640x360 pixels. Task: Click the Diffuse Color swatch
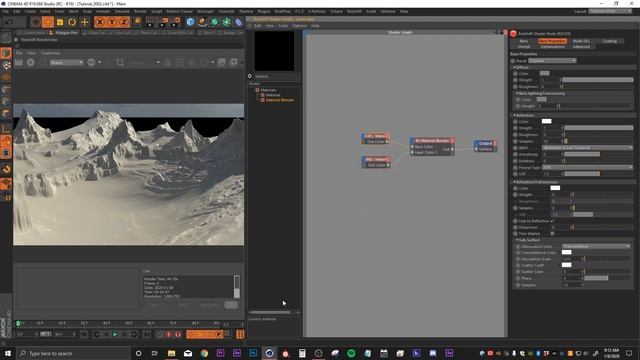544,73
